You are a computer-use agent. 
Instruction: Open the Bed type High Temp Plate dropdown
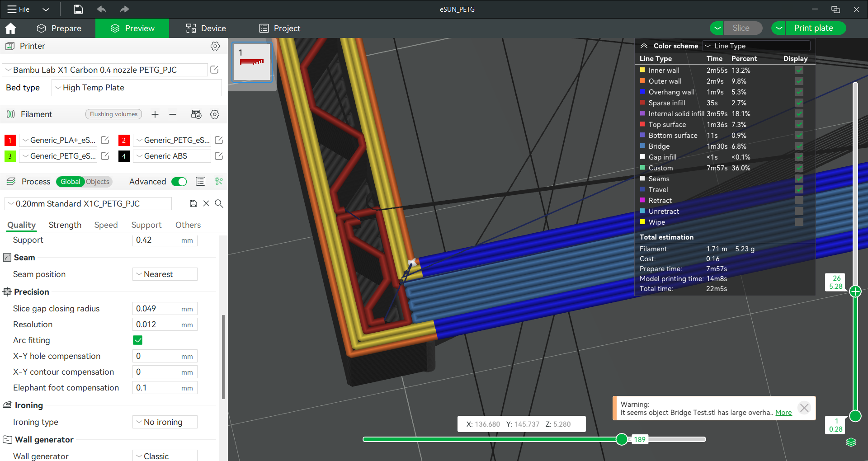coord(136,87)
